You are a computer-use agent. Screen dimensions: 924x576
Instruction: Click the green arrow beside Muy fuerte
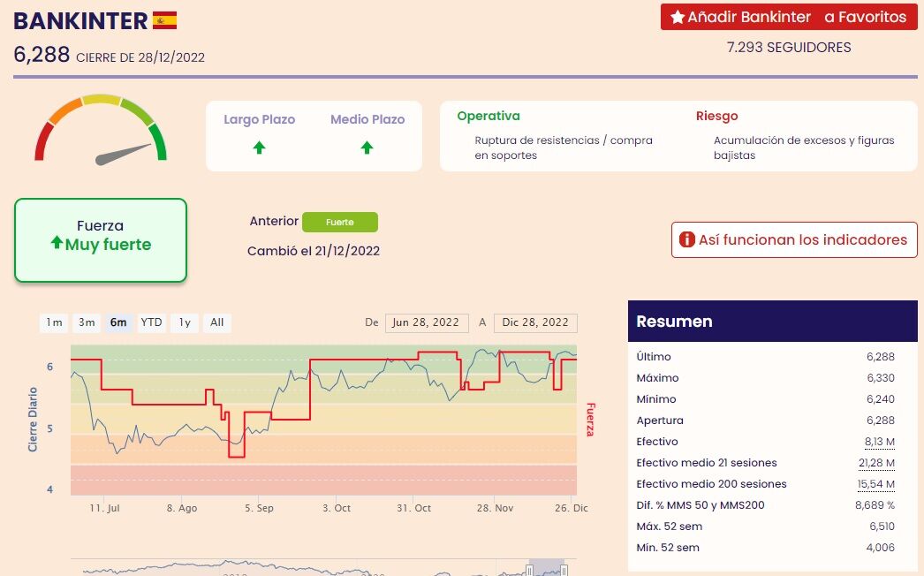click(x=57, y=242)
